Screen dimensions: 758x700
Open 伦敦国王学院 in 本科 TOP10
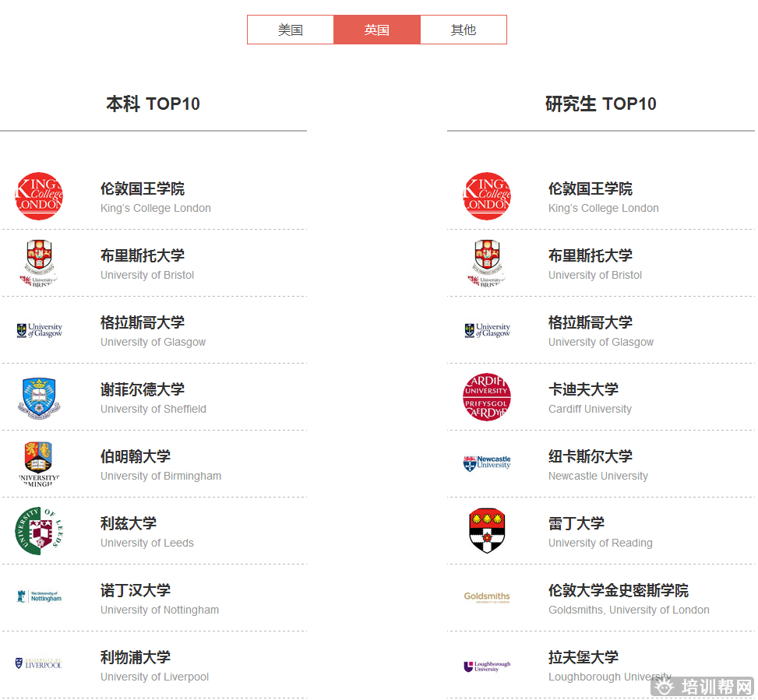coord(143,188)
